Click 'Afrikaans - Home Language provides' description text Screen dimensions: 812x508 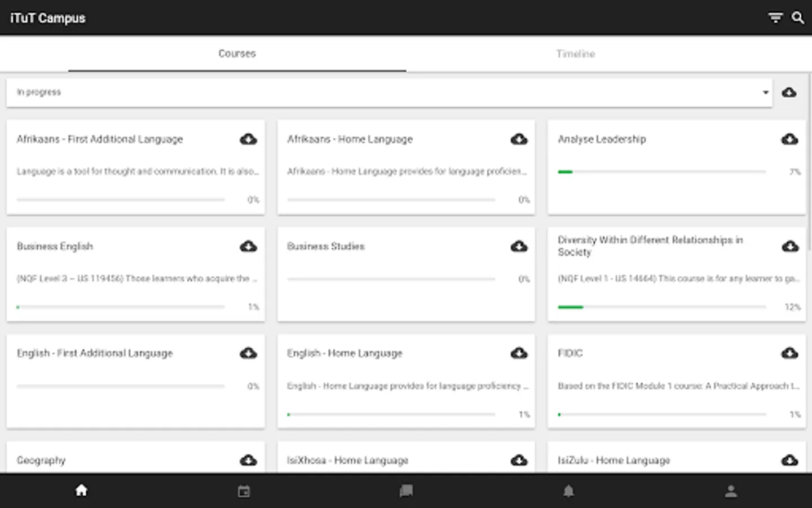click(407, 171)
